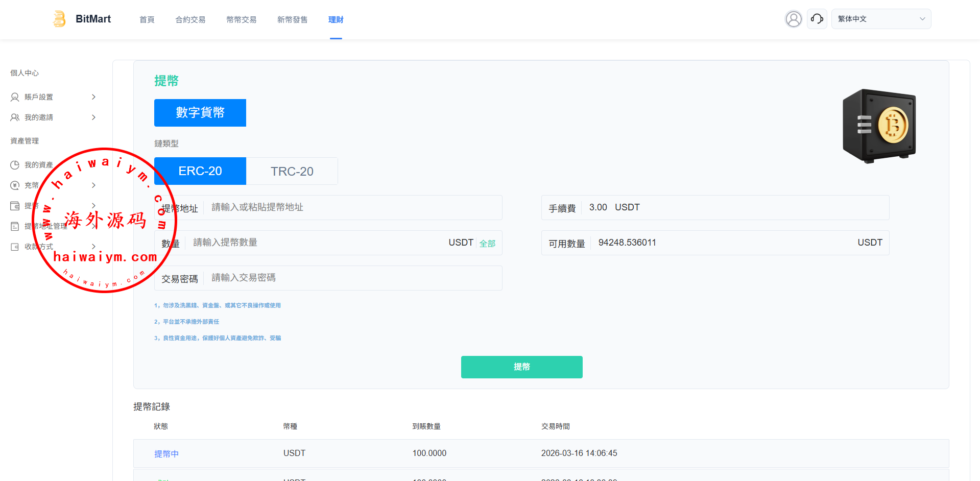Click the My Invitations people icon
Viewport: 980px width, 481px height.
tap(15, 117)
